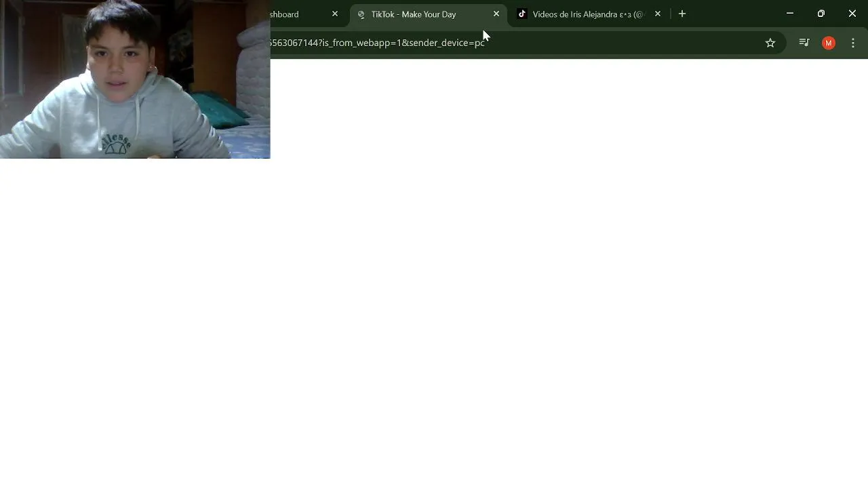
Task: Bookmark this page with the star icon
Action: pyautogui.click(x=770, y=43)
